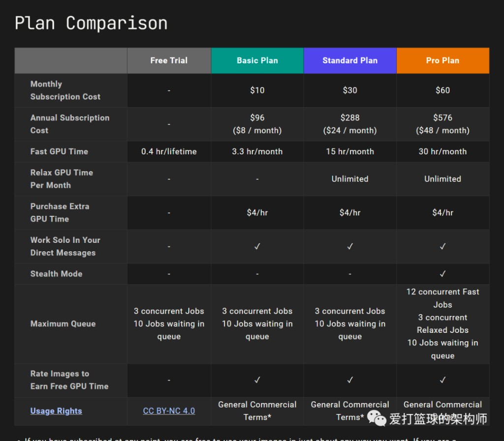Click the Pro Plan 30 hr/month cell
Screen dimensions: 504x441
(442, 151)
